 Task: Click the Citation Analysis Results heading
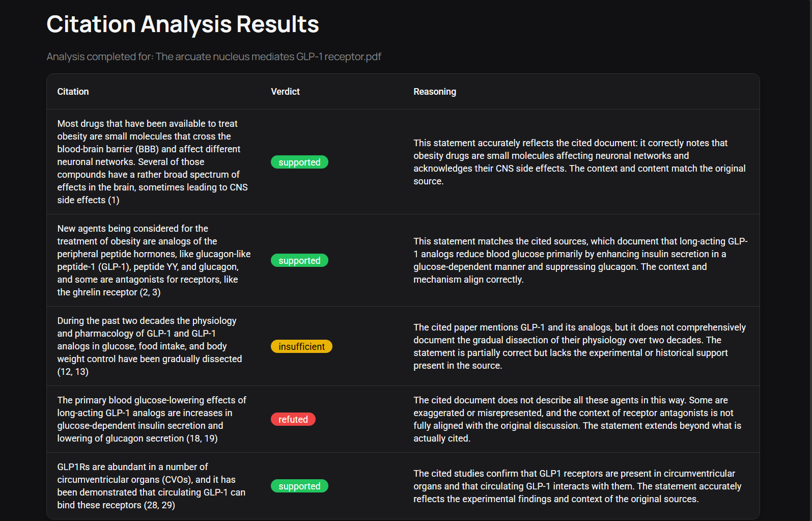click(x=182, y=24)
